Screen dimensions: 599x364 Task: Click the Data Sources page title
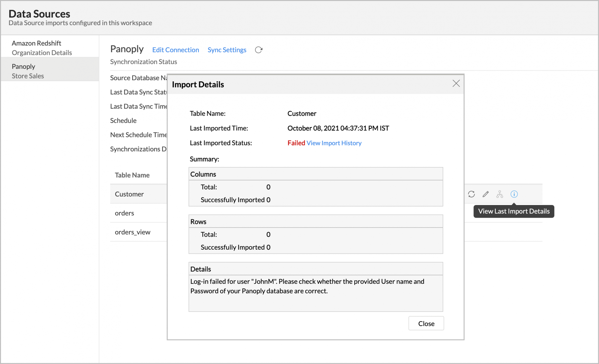point(39,14)
